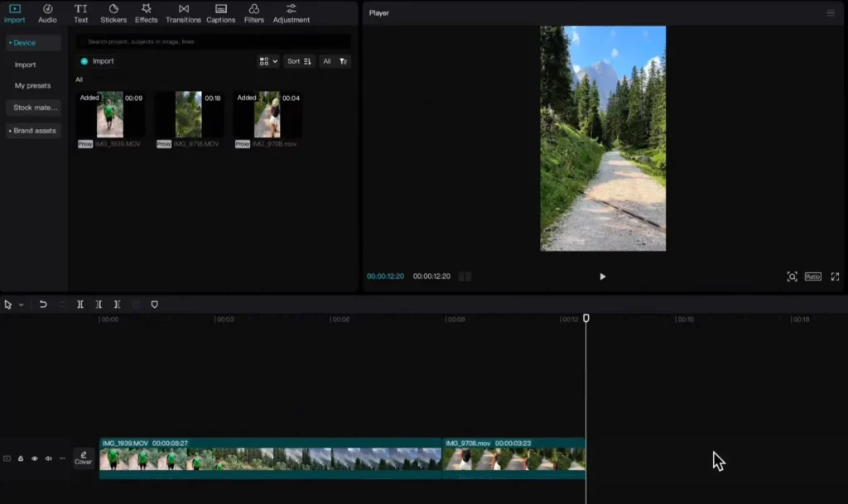Open the Ratio aspect options
The image size is (848, 504).
[x=813, y=276]
